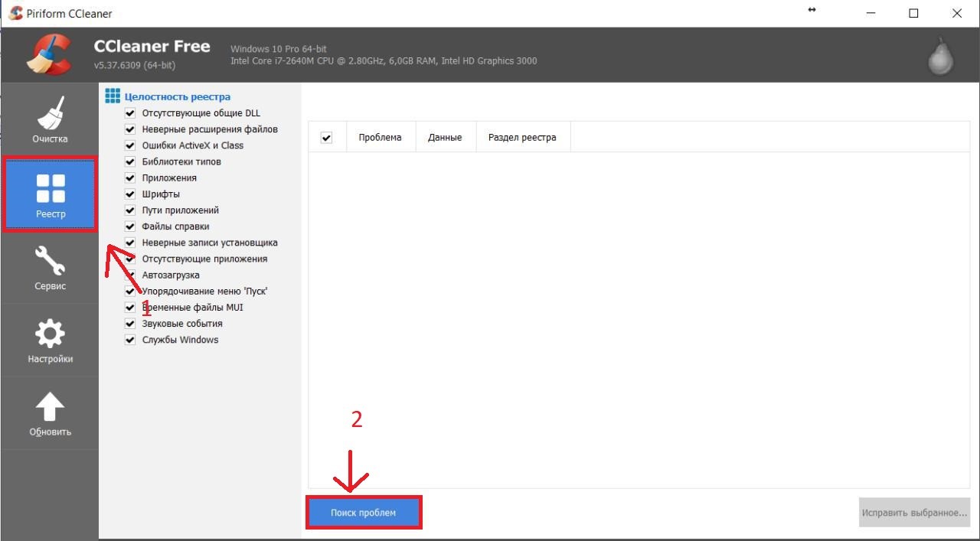This screenshot has height=541, width=980.
Task: Sort results by Данные column
Action: click(446, 138)
